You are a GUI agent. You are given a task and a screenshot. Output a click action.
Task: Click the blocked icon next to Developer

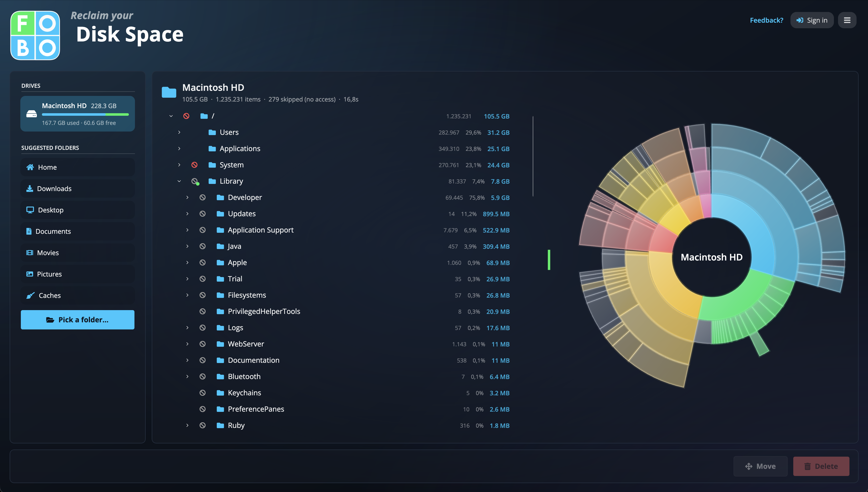point(203,197)
